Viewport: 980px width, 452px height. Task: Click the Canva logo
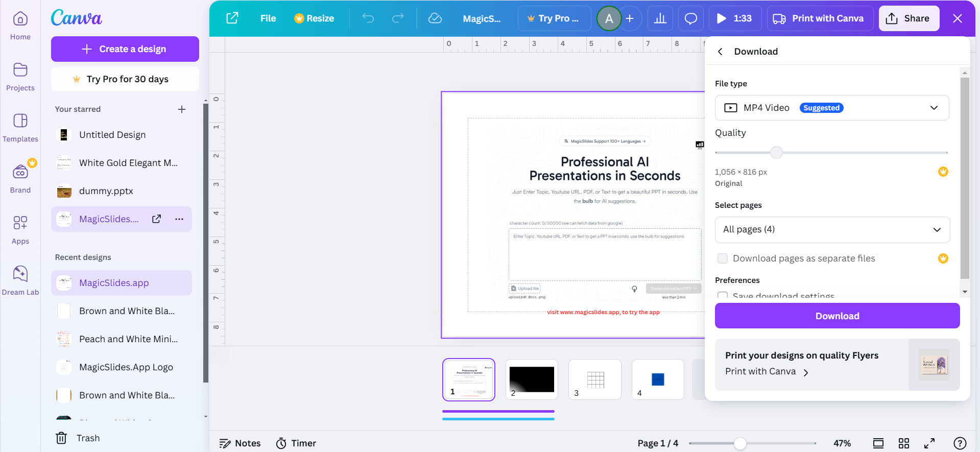[77, 18]
